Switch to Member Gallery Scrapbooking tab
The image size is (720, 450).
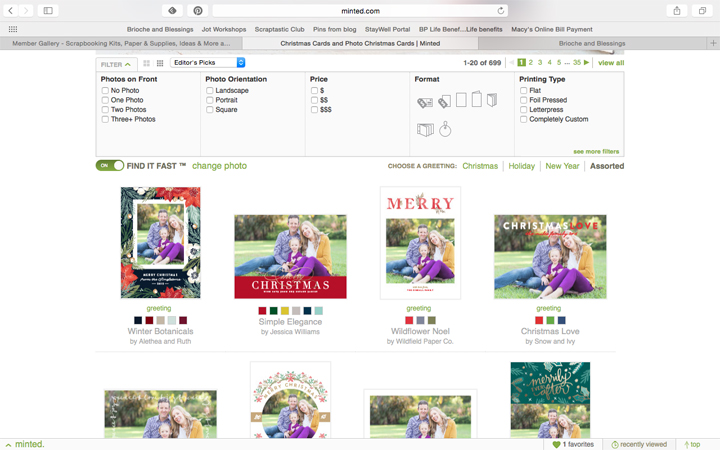[121, 43]
